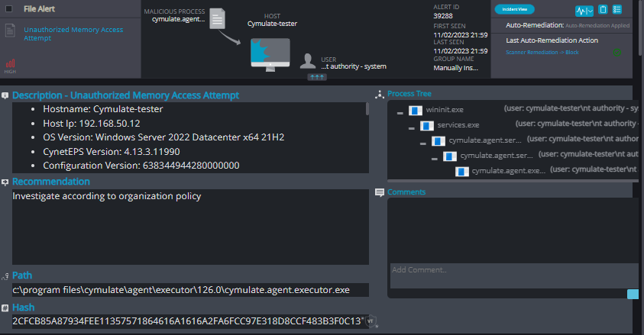This screenshot has width=644, height=335.
Task: Click the Process Tree heading
Action: pyautogui.click(x=409, y=94)
